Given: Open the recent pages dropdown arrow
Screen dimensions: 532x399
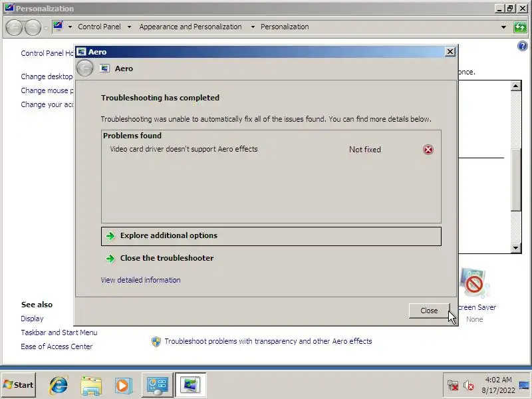Looking at the screenshot, I should point(46,28).
